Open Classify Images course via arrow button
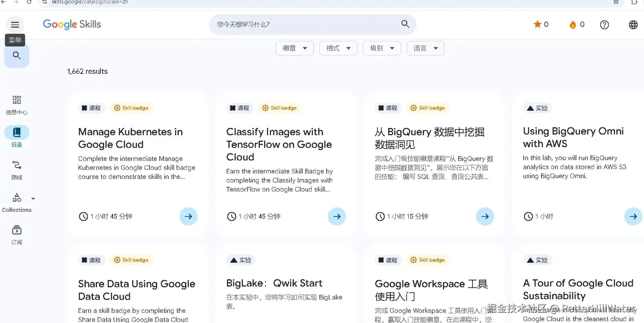Viewport: 644px width, 323px height. (337, 216)
